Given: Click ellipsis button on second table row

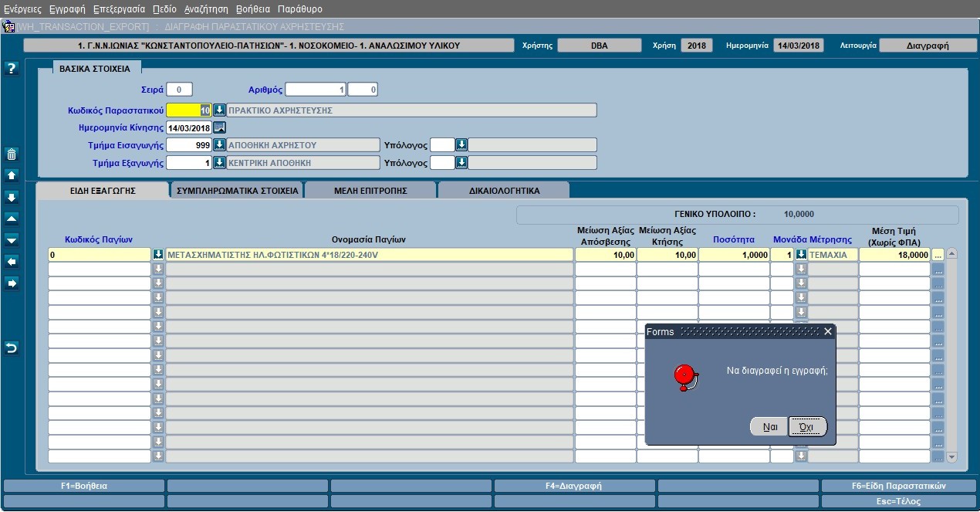Looking at the screenshot, I should pyautogui.click(x=938, y=269).
